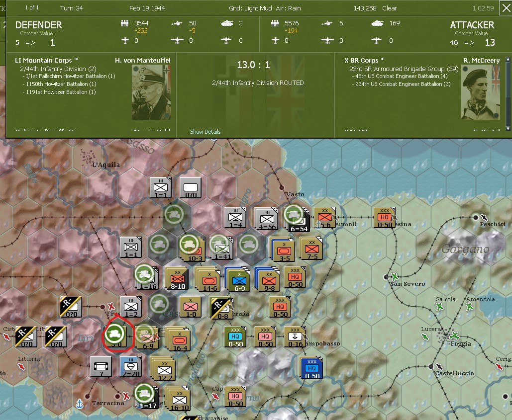
Task: Select the green HQ 0-50 counter
Action: coord(235,336)
